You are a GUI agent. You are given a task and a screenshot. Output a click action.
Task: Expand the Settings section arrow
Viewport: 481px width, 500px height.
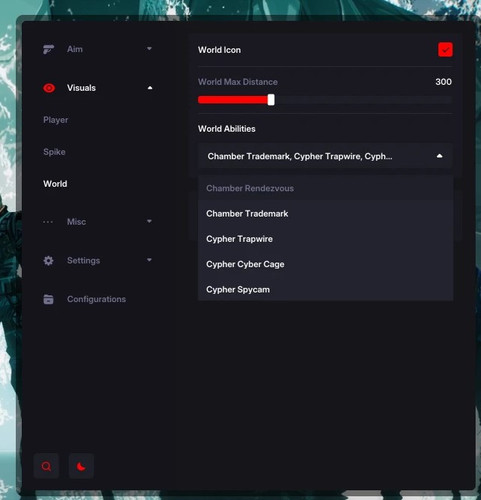coord(149,260)
